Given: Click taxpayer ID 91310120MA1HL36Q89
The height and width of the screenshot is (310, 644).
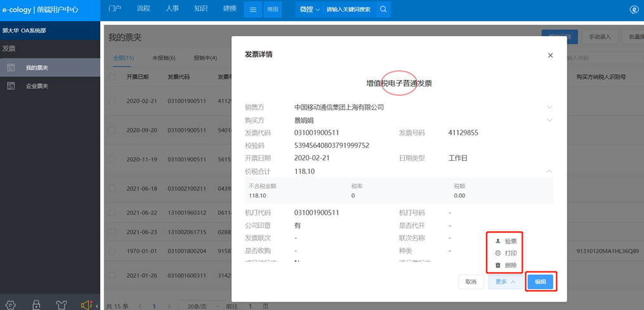Looking at the screenshot, I should coord(607,251).
